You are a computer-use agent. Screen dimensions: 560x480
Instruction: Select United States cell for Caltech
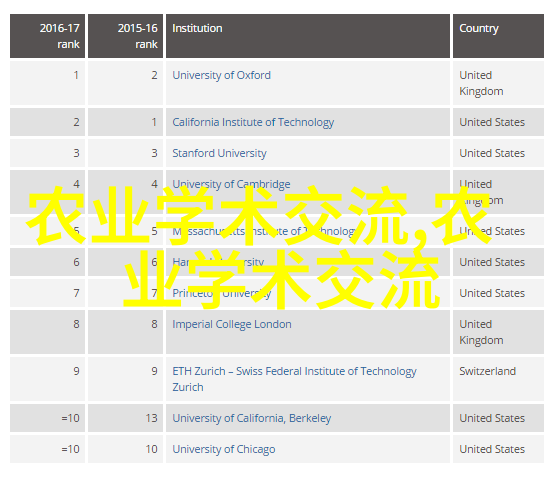tap(498, 122)
